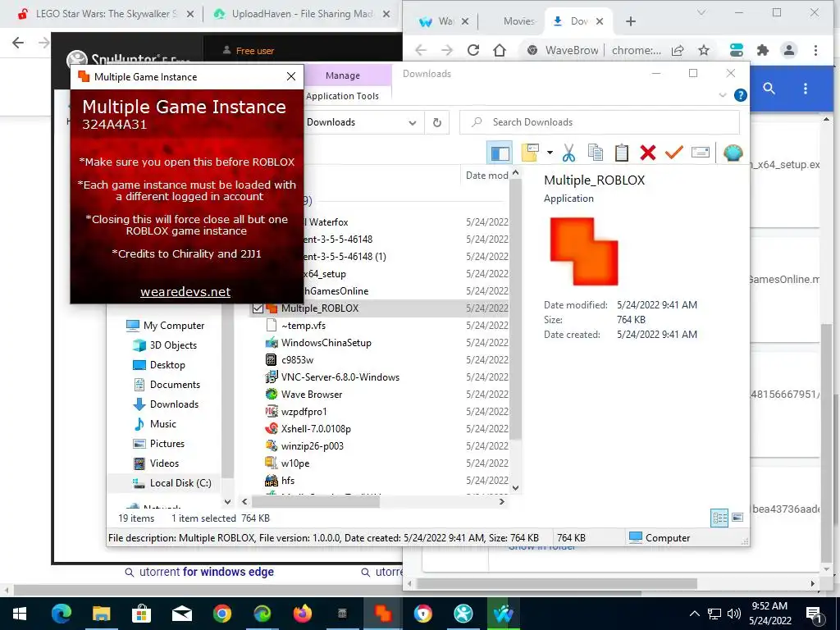This screenshot has height=630, width=840.
Task: Switch Explorer to large icons view
Action: (x=737, y=518)
